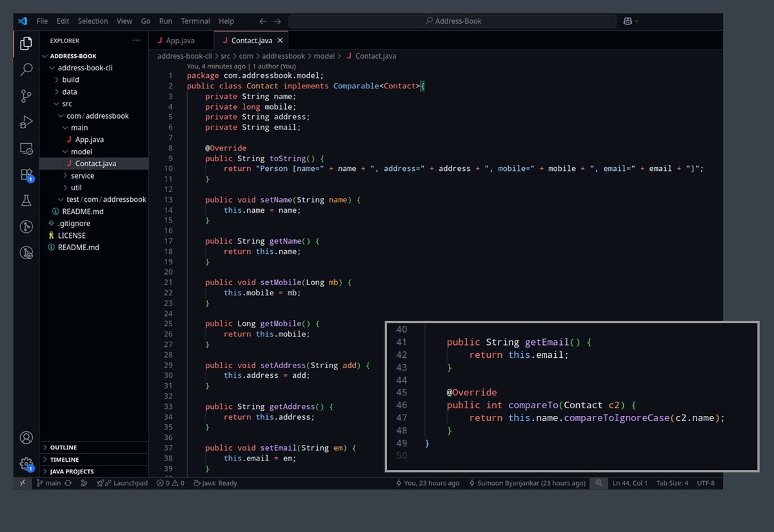Expand the service folder
The image size is (774, 532).
pyautogui.click(x=94, y=175)
